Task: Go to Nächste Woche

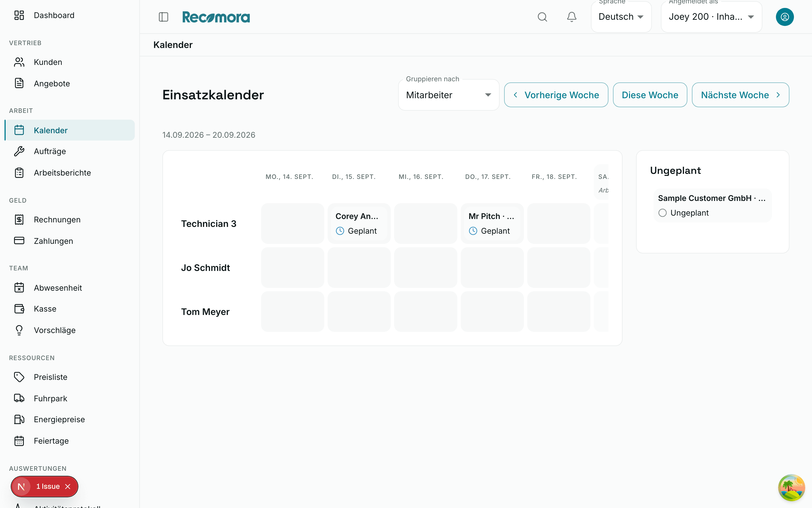Action: tap(741, 95)
